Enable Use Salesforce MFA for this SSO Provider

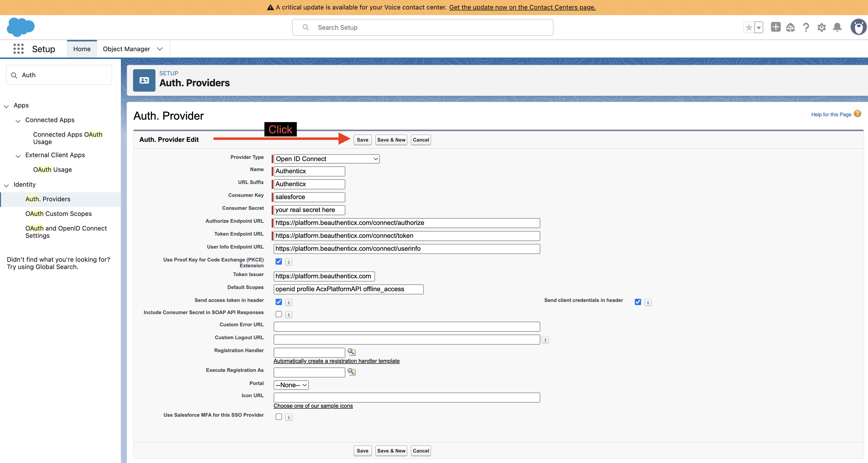(279, 417)
